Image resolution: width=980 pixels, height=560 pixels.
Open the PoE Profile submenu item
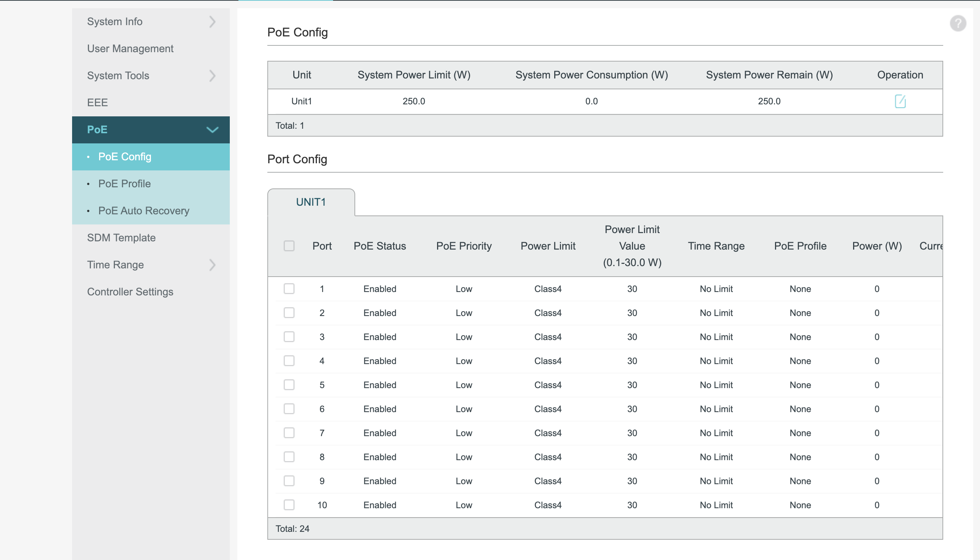[x=124, y=184]
